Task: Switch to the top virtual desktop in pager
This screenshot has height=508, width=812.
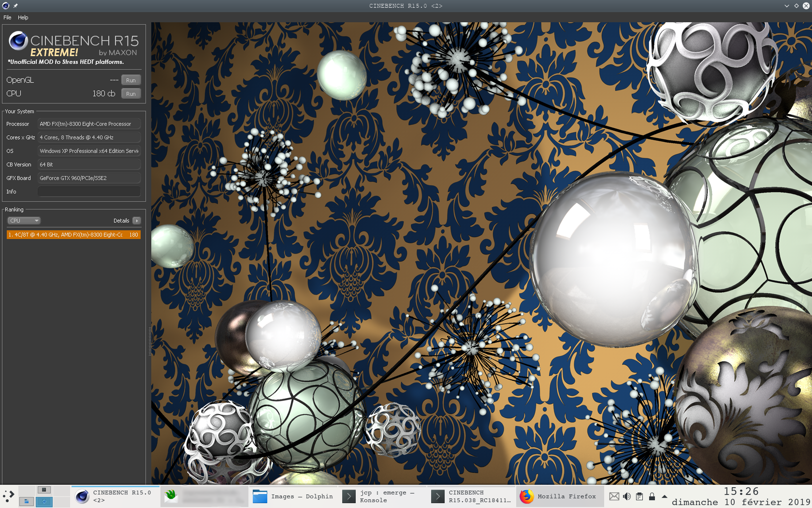Action: tap(44, 490)
